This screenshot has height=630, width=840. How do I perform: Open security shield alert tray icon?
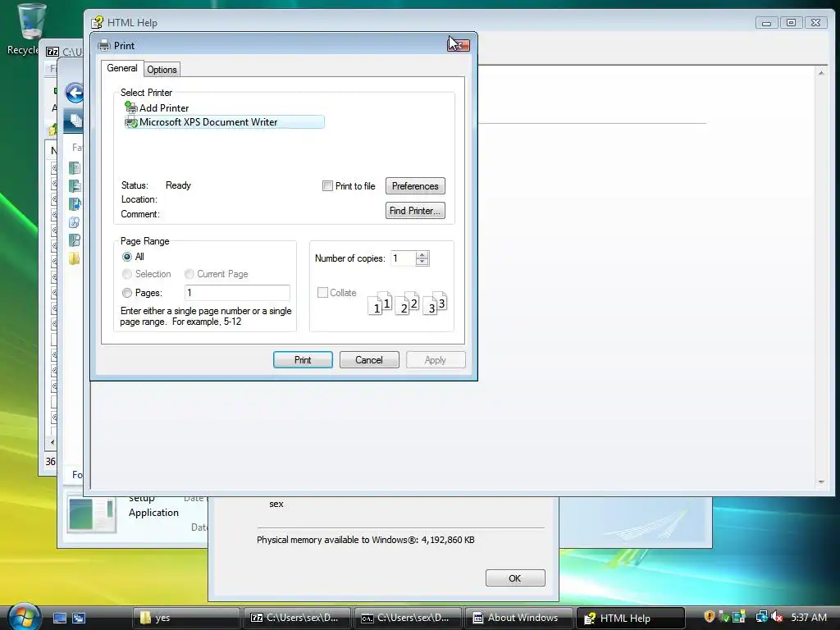(x=710, y=617)
